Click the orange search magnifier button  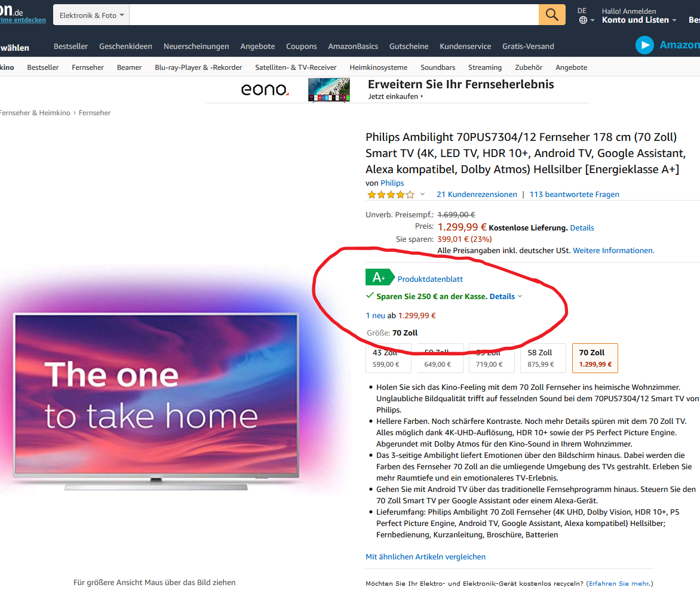pos(552,15)
